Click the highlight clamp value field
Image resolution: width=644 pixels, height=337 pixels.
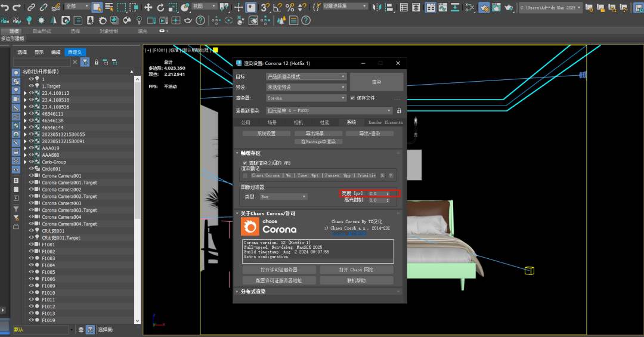click(377, 200)
